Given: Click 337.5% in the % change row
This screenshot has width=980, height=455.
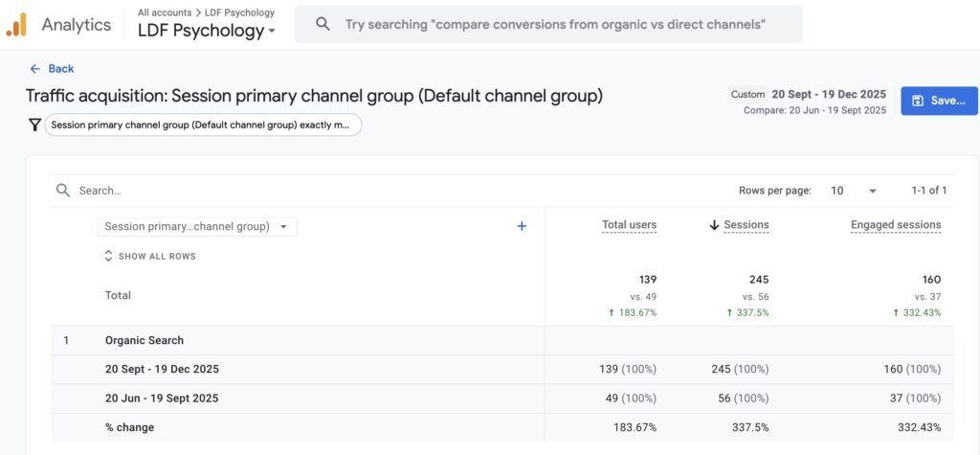Looking at the screenshot, I should [750, 427].
